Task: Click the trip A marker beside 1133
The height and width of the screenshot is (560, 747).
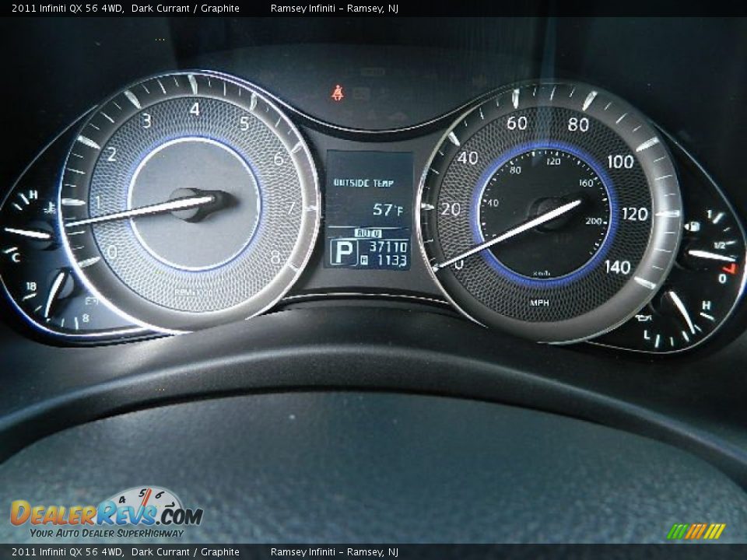Action: coord(364,260)
